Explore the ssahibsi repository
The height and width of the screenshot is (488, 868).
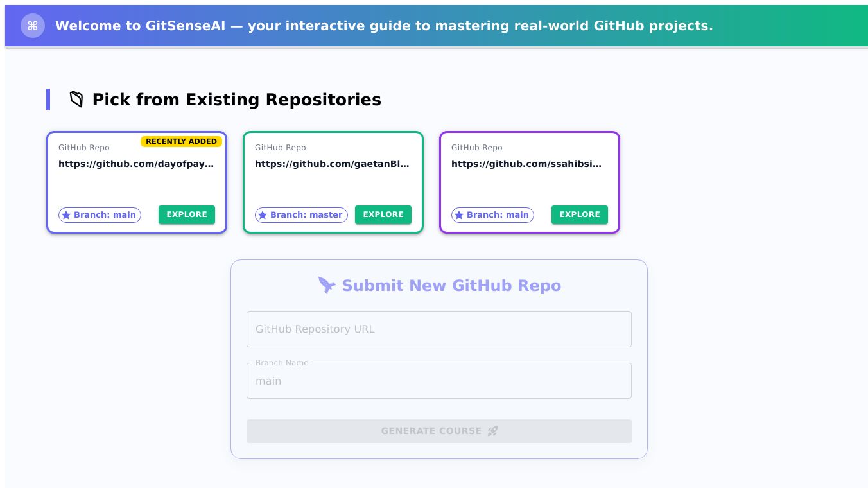580,215
